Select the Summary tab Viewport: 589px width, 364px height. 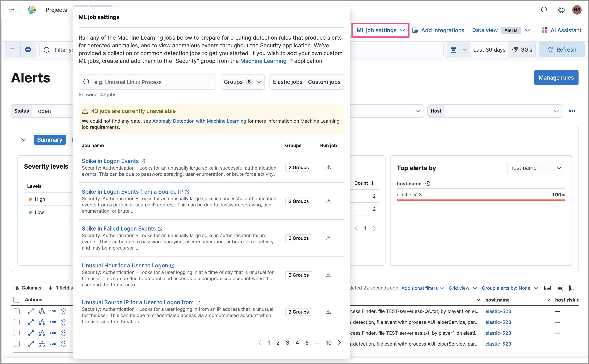pyautogui.click(x=50, y=140)
